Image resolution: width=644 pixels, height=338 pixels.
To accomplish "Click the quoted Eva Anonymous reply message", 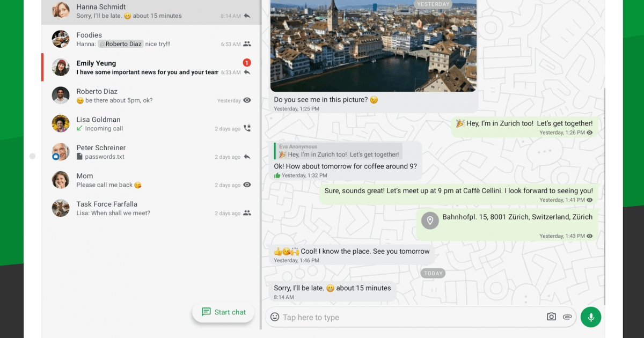I will 337,150.
